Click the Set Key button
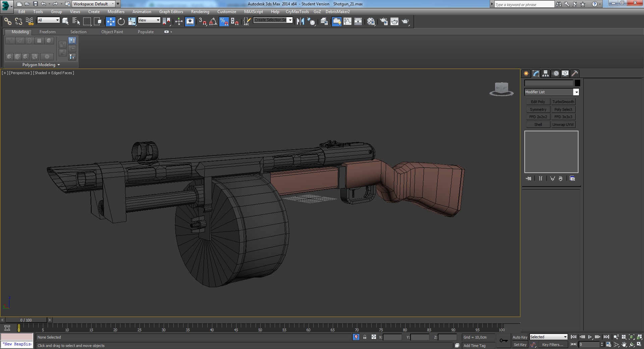 tap(520, 345)
